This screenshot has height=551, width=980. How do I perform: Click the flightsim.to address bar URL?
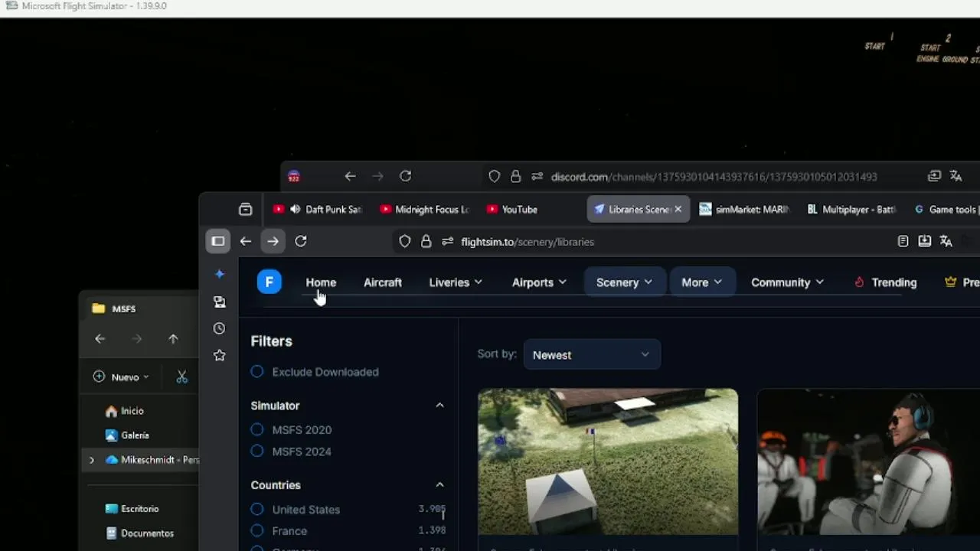click(528, 242)
